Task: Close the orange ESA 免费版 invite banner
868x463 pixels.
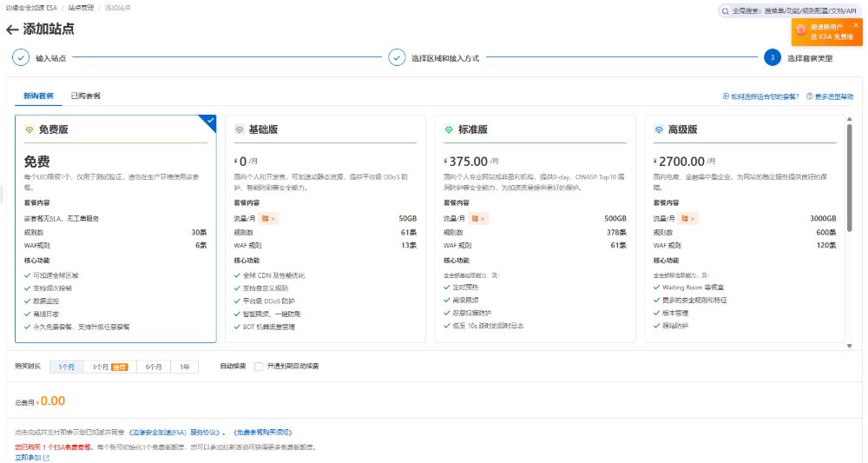Action: point(856,25)
